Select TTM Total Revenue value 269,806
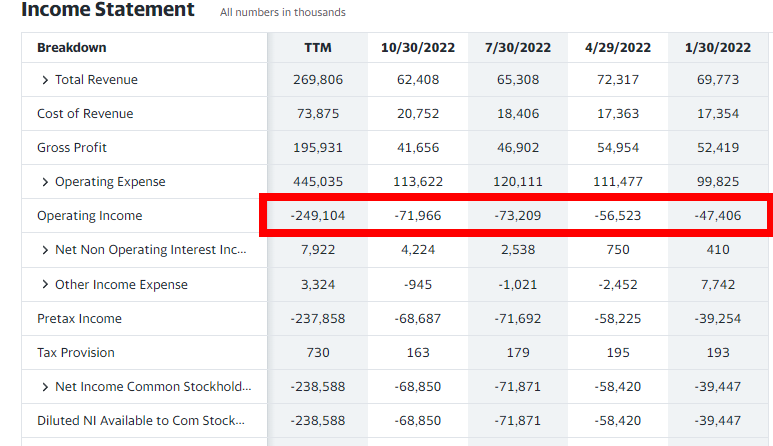 coord(318,80)
